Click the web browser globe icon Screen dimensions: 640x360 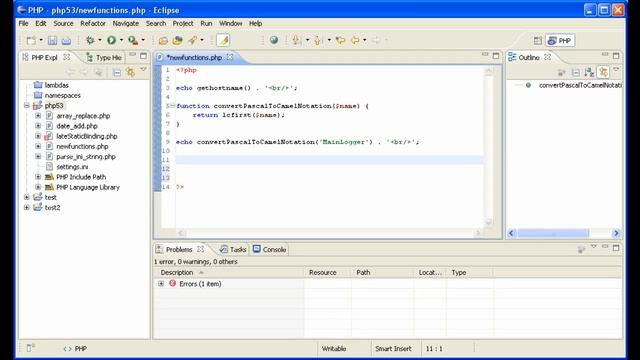click(x=274, y=40)
